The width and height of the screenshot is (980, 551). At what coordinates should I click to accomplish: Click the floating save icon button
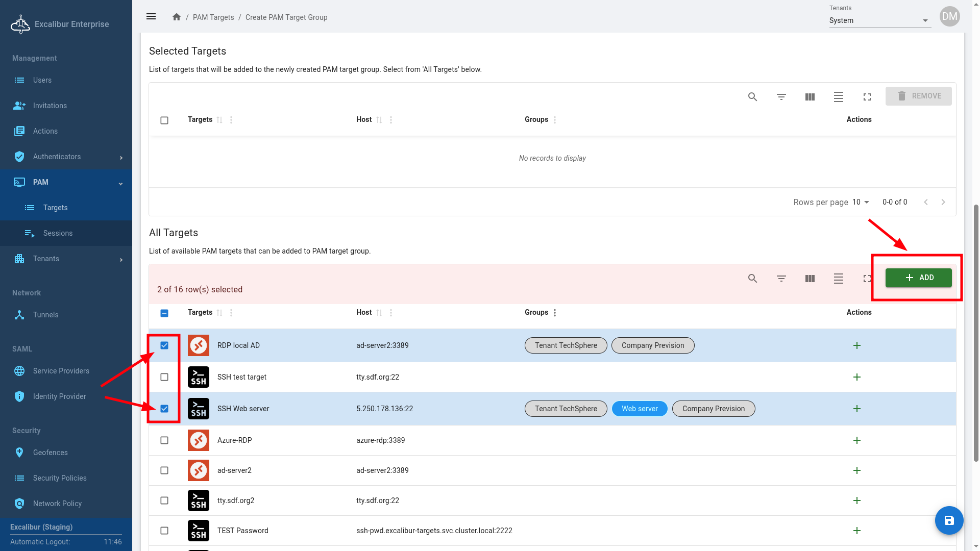coord(949,520)
